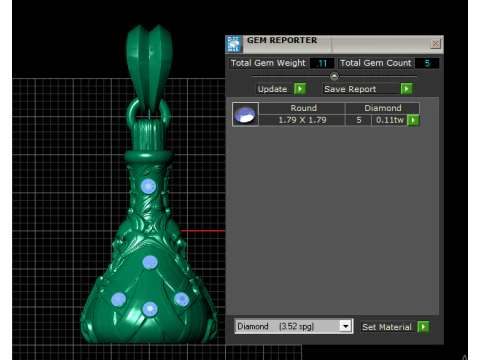Click the green arrow next to Set Material
Screen dimensions: 480x360
coord(423,327)
